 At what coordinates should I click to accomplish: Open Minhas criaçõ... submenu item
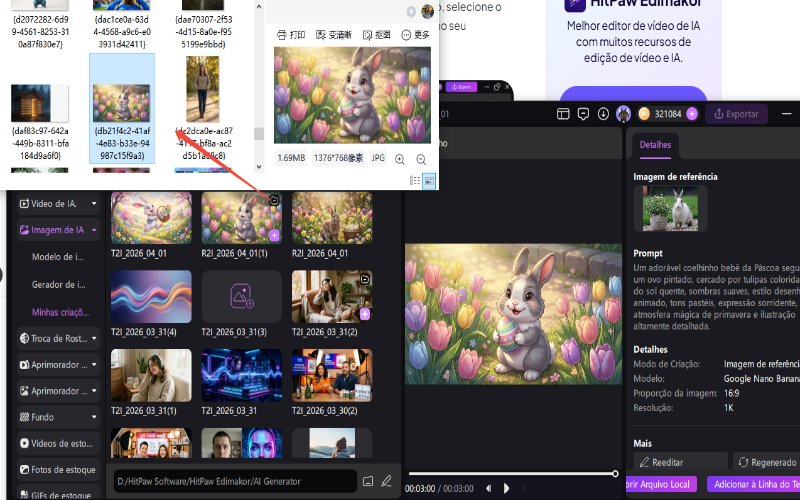[x=60, y=312]
